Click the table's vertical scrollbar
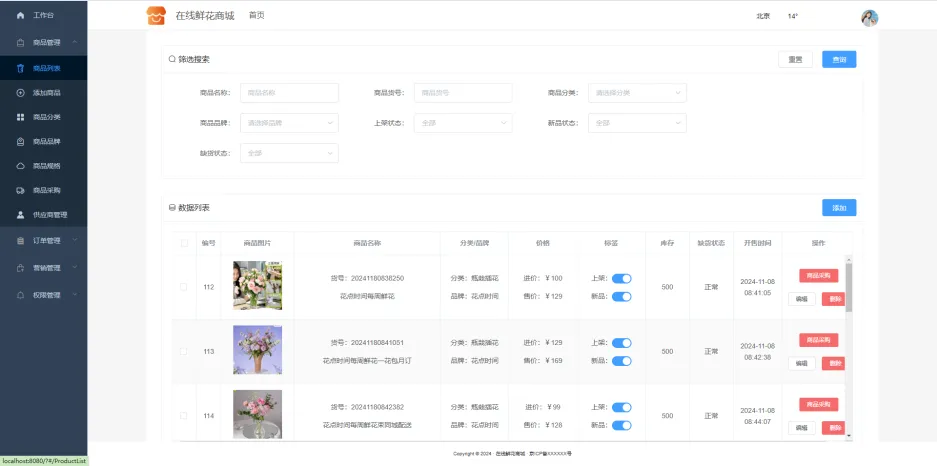Viewport: 937px width, 466px height. 849,290
